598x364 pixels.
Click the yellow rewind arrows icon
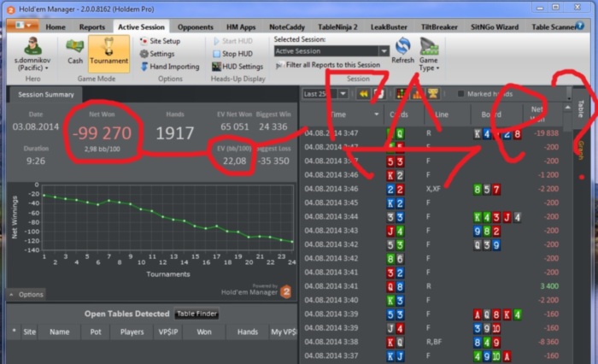tap(363, 93)
